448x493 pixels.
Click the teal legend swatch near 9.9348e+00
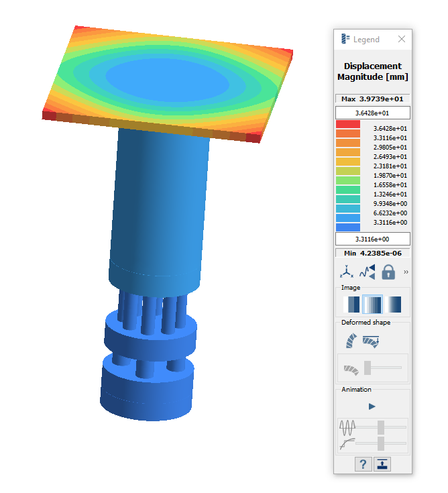[348, 199]
